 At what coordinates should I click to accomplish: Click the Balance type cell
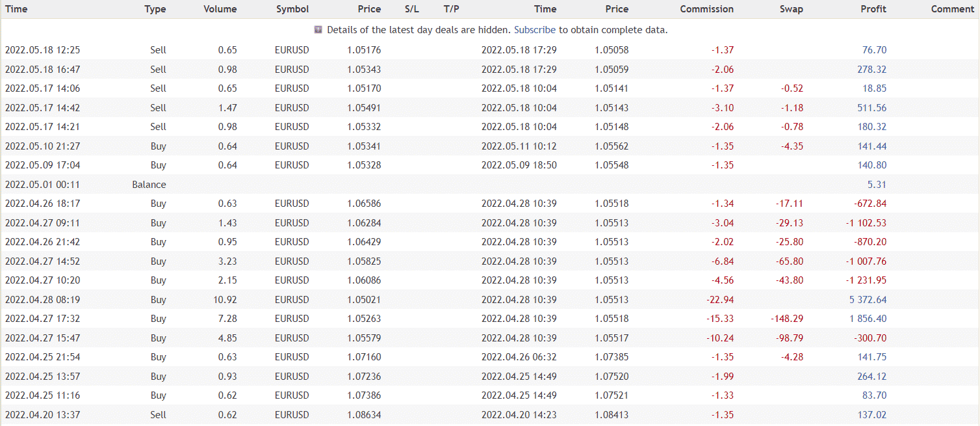149,185
